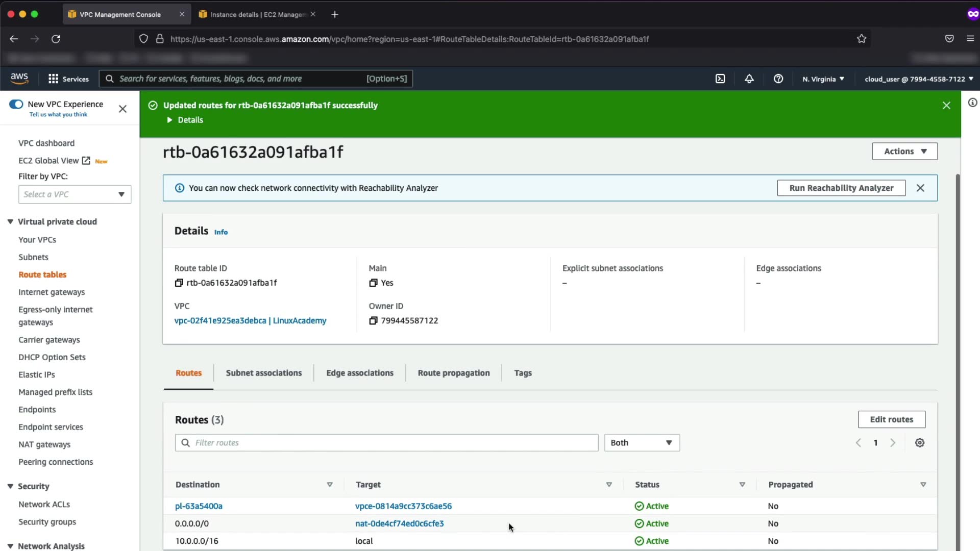Open the Both route filter dropdown

click(642, 443)
